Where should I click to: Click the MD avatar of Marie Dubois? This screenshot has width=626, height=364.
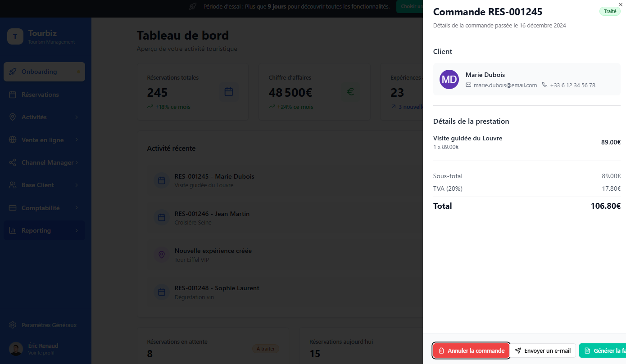pyautogui.click(x=449, y=79)
